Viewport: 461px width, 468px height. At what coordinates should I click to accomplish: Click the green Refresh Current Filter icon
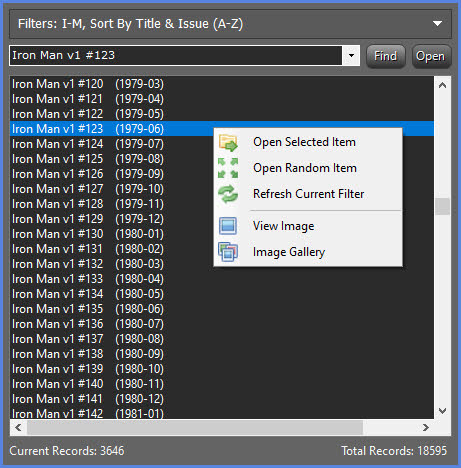point(228,194)
